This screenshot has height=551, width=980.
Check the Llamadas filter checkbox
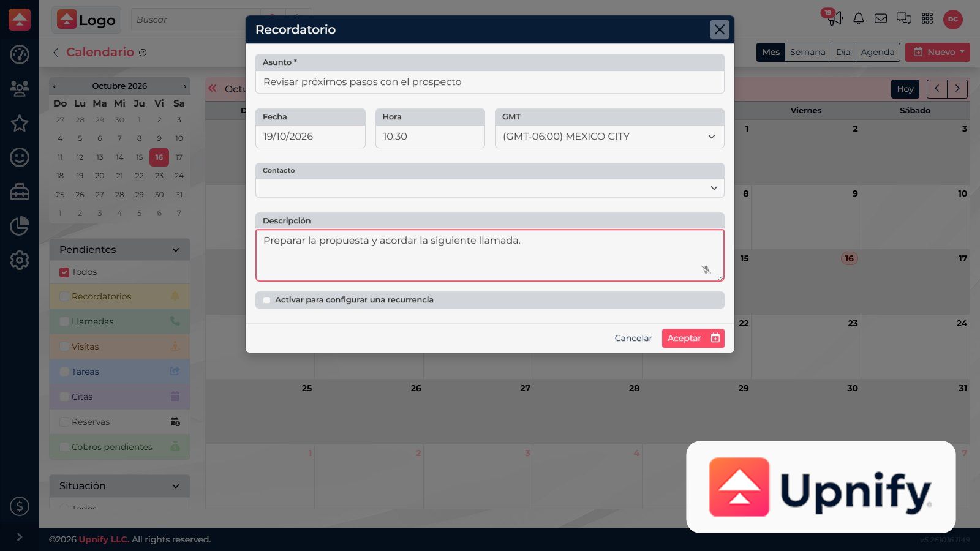point(64,321)
